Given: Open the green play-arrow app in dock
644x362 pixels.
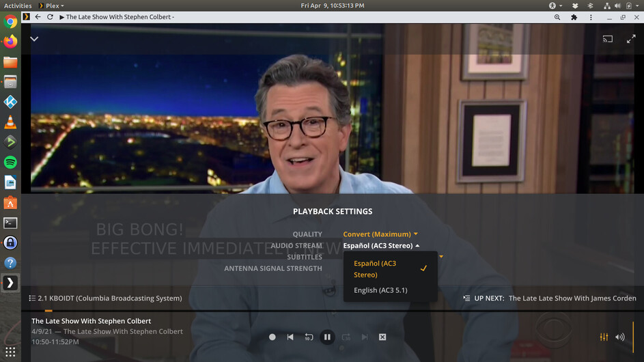Looking at the screenshot, I should (10, 142).
